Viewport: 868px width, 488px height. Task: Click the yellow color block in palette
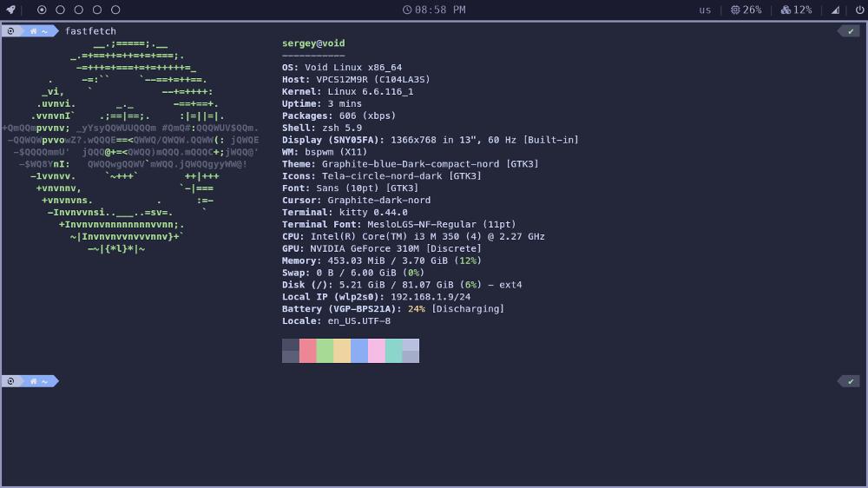[x=341, y=351]
